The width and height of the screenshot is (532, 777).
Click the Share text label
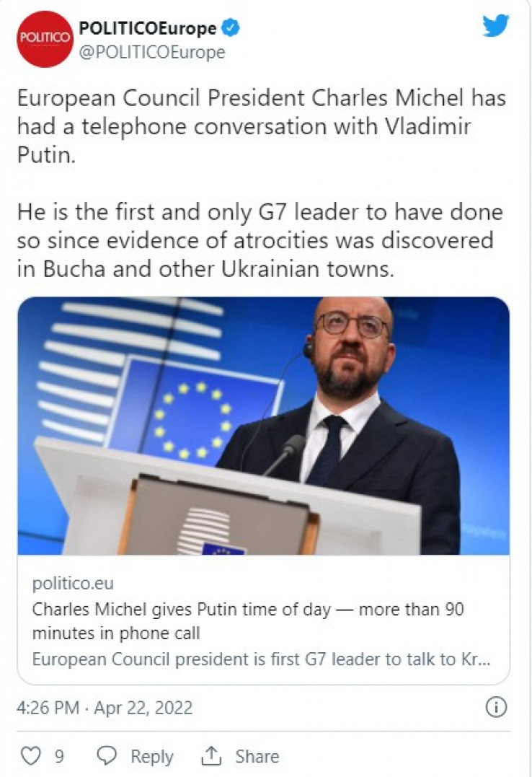click(x=257, y=756)
